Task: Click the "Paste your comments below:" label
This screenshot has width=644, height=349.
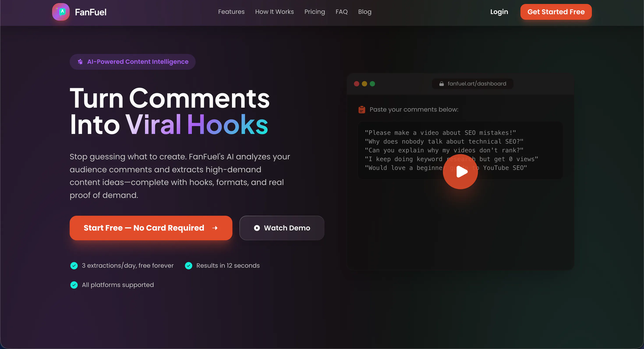Action: coord(414,110)
